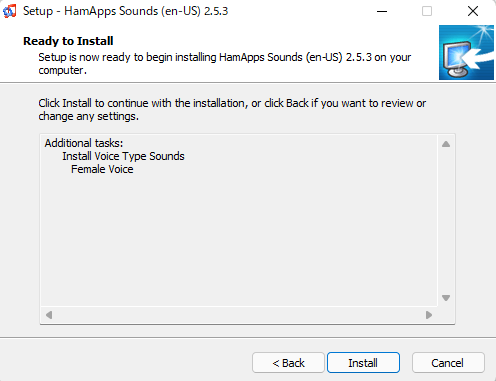This screenshot has height=381, width=496.
Task: Click the scroll right arrow of summary box
Action: point(429,315)
